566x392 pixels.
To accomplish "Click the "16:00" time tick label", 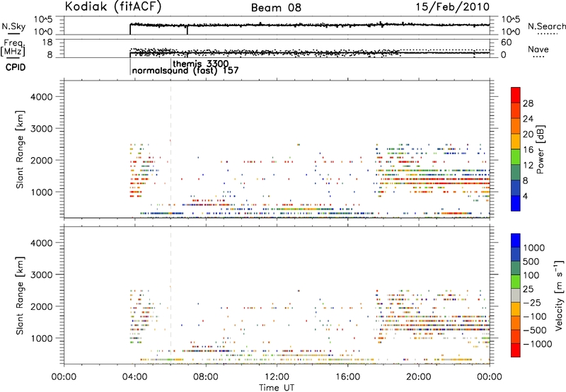I will click(x=348, y=377).
